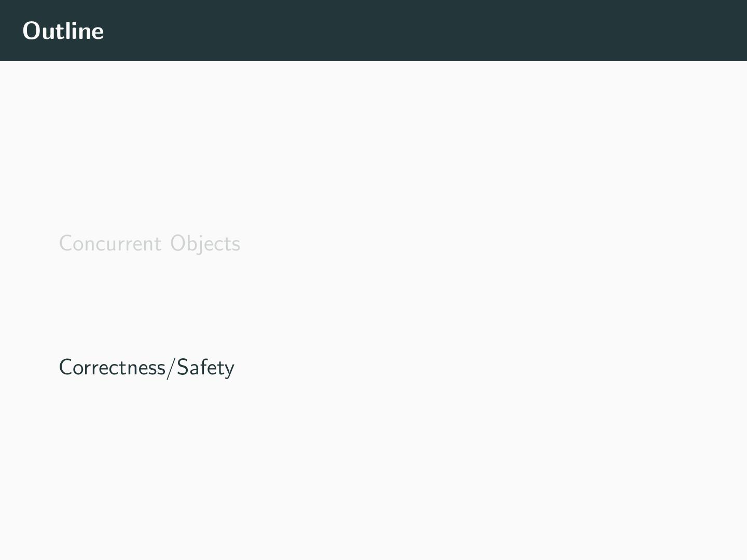Screen dimensions: 747x560
Task: Click the capital O in Outline
Action: coord(32,31)
